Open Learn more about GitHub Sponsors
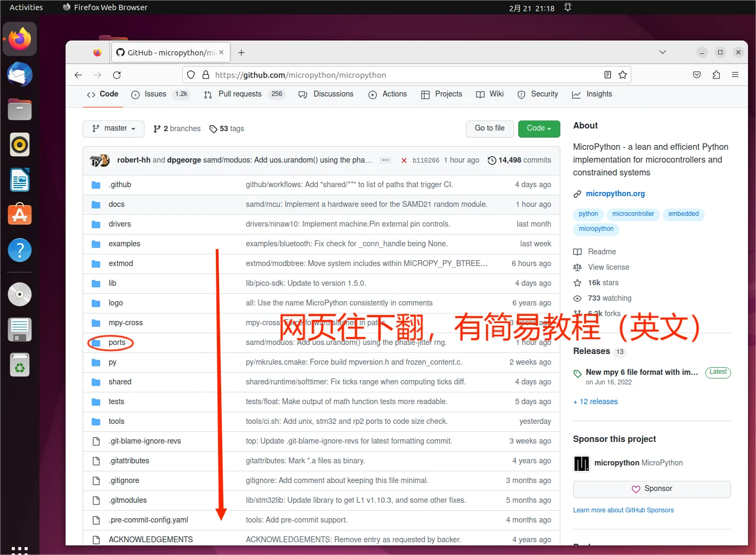The image size is (756, 555). coord(623,510)
